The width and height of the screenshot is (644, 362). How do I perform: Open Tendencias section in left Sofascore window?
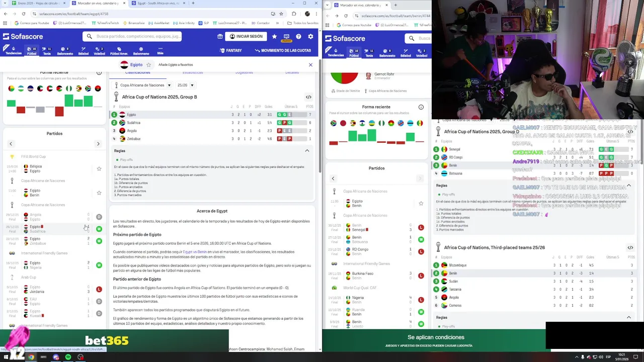[x=14, y=50]
